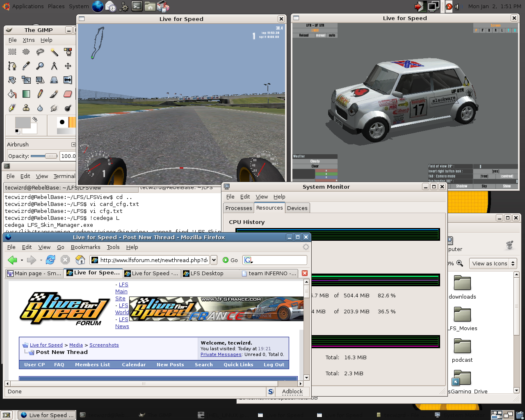
Task: Toggle the 'manual' gear option in LFS viewer
Action: [320, 36]
